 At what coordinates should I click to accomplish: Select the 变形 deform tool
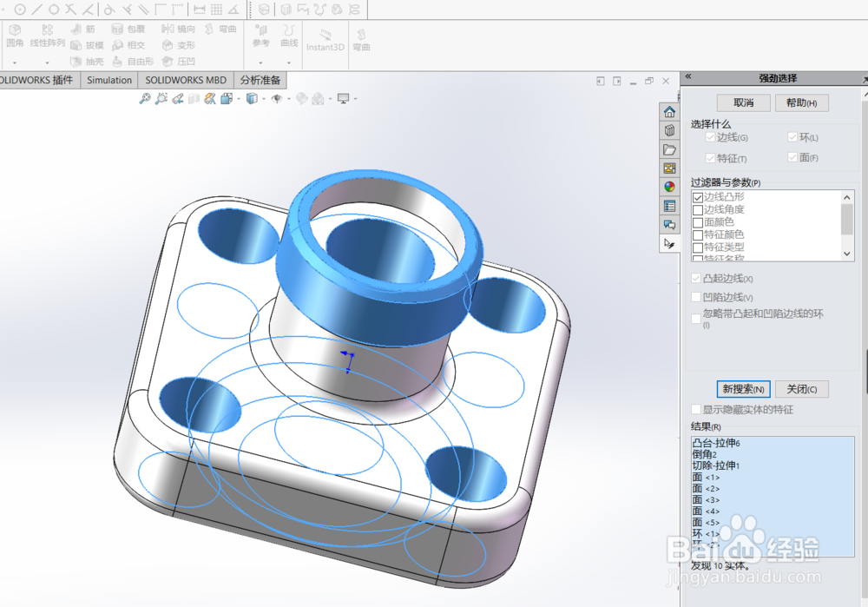178,45
